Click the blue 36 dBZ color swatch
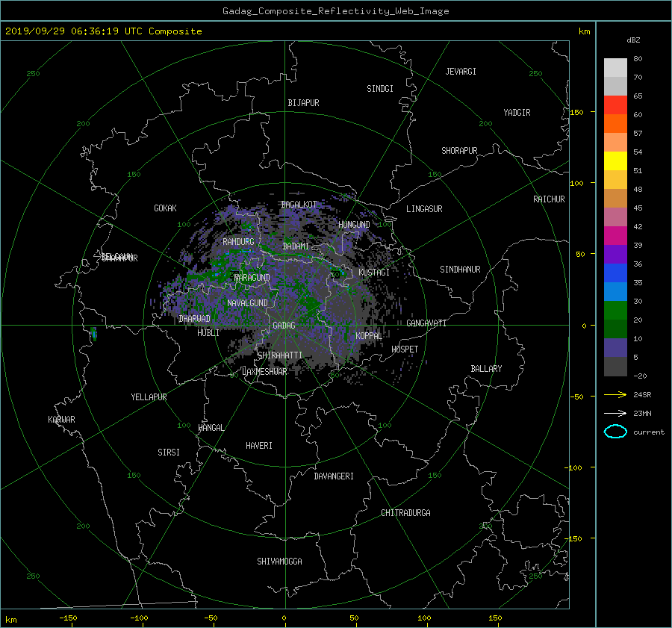Viewport: 672px width, 628px height. tap(615, 273)
